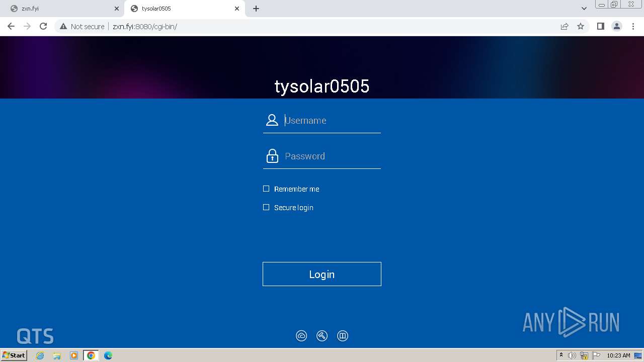Click the QTS logo
This screenshot has width=644, height=362.
[x=35, y=336]
